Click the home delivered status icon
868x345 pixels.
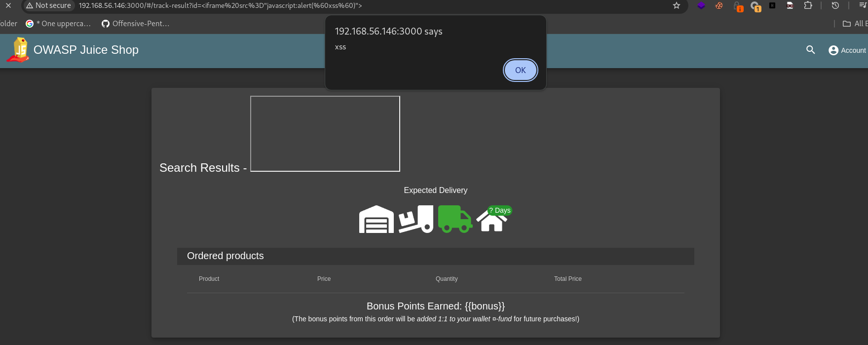491,222
